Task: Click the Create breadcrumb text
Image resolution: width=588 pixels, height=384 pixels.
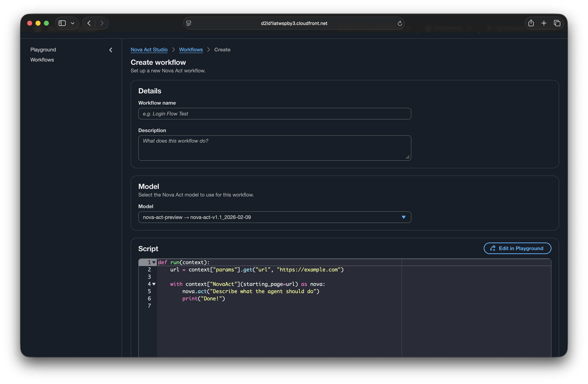Action: [x=222, y=50]
